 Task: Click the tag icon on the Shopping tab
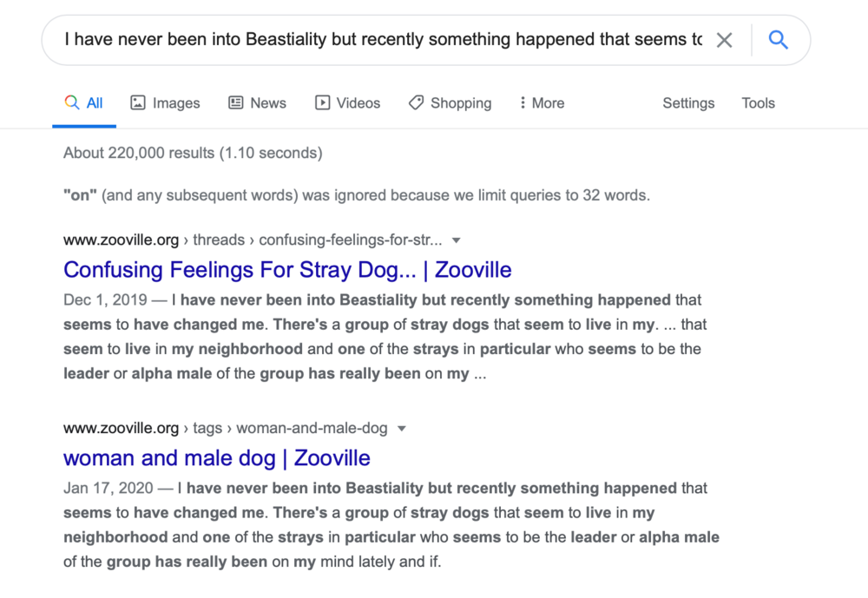coord(417,102)
